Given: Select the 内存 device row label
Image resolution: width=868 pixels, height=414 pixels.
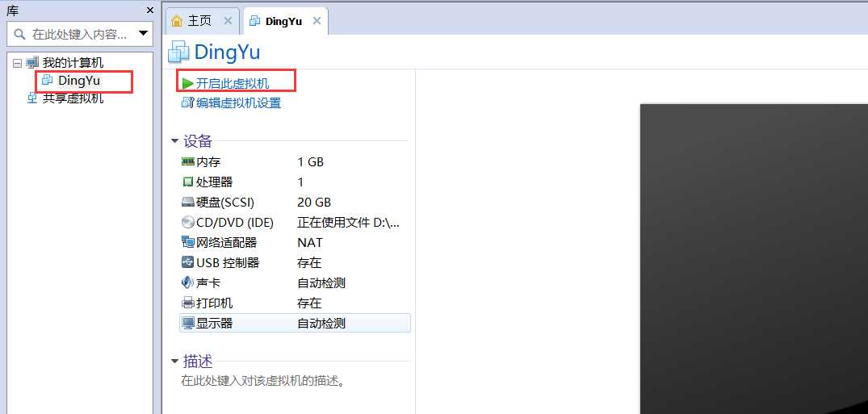Looking at the screenshot, I should pyautogui.click(x=208, y=161).
